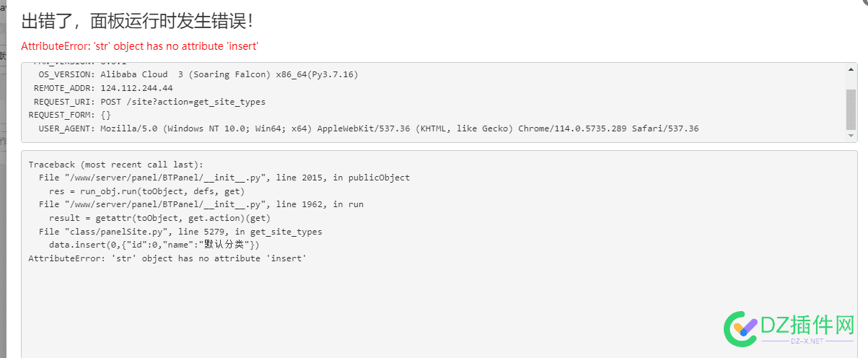Click the scroll-down arrow of the info box

pos(851,136)
